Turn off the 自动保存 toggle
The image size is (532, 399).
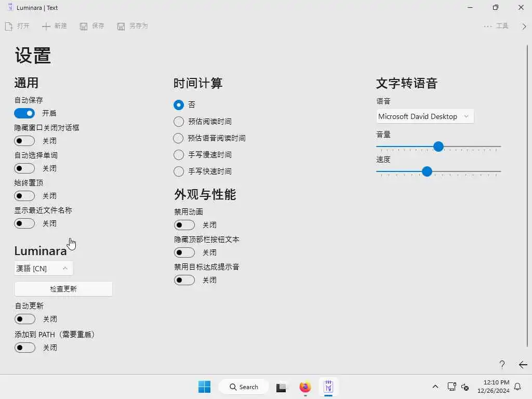[24, 113]
